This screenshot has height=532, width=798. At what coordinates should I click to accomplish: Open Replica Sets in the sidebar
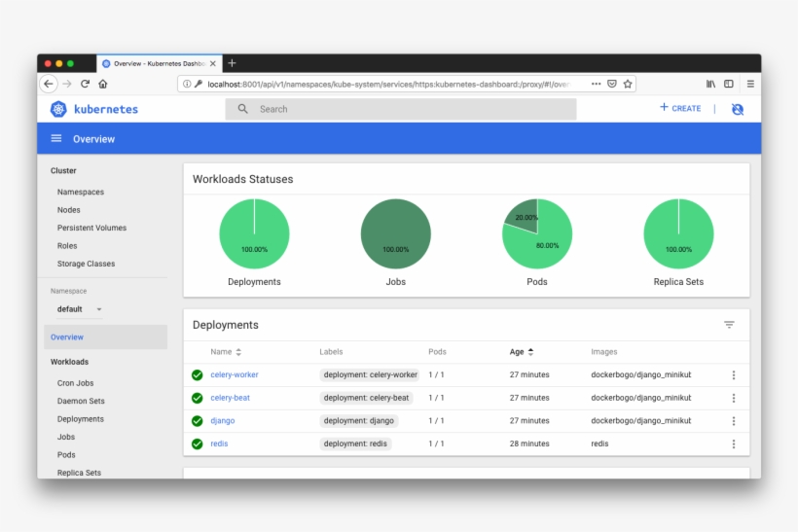coord(79,473)
